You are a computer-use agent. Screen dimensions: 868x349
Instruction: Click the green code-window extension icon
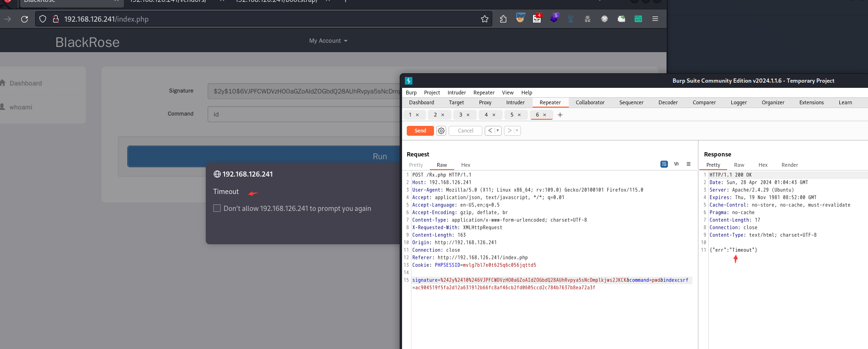coord(638,19)
